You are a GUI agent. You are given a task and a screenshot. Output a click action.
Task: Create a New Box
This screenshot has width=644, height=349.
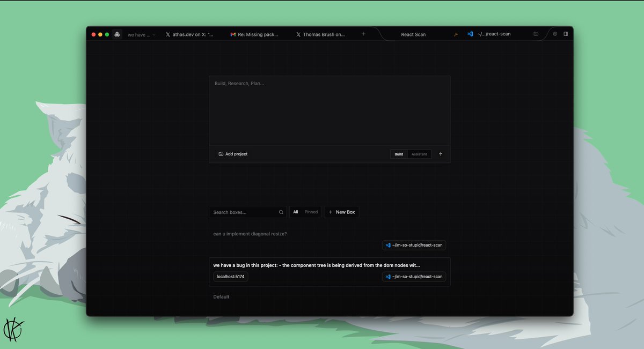point(341,212)
